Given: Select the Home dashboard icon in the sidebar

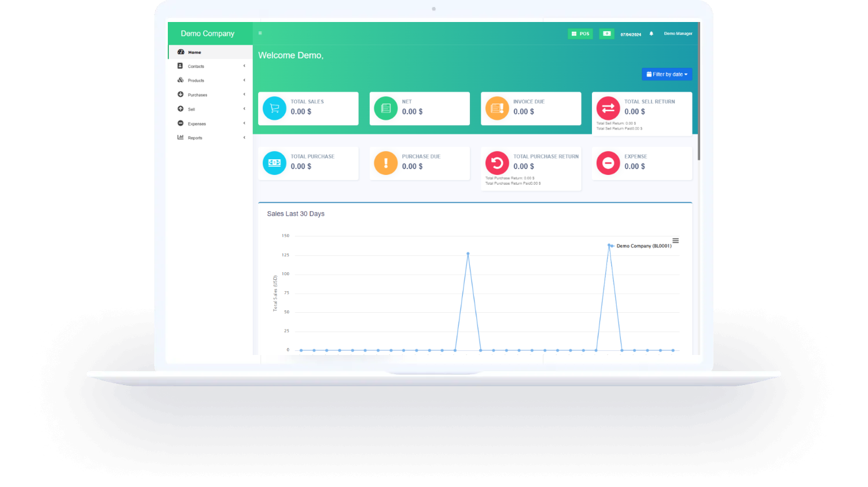Looking at the screenshot, I should 181,52.
